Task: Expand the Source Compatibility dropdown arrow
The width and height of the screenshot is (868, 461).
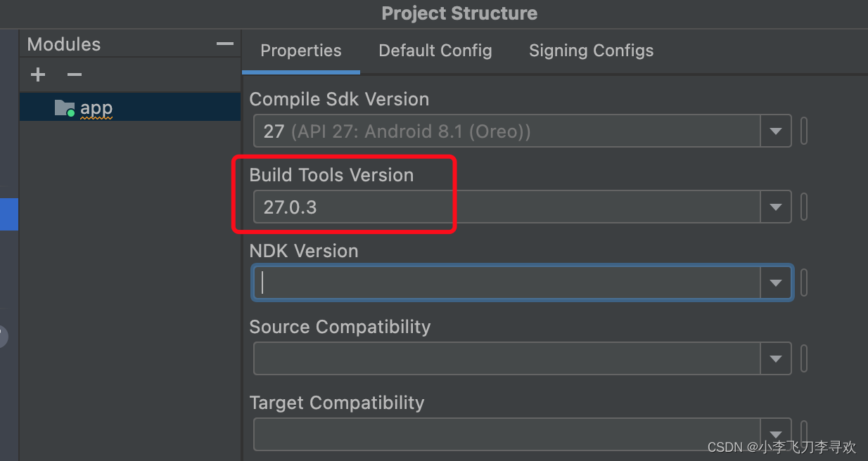Action: (x=776, y=359)
